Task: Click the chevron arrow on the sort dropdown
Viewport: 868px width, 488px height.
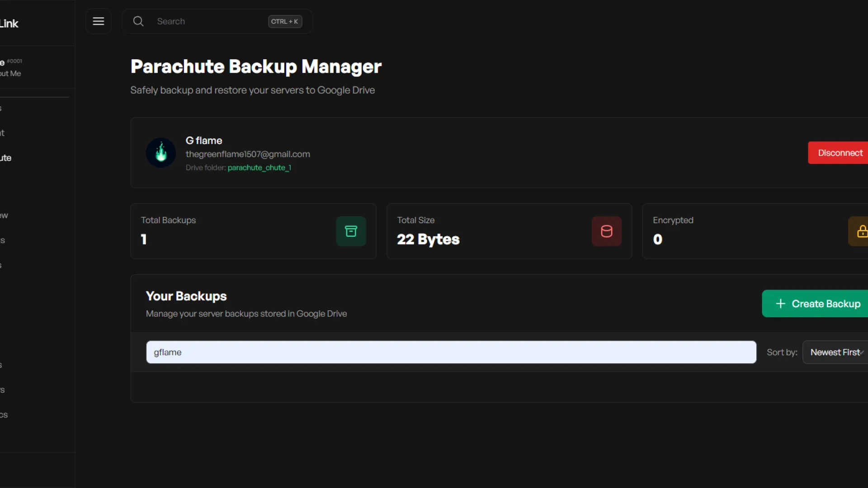Action: [x=862, y=352]
